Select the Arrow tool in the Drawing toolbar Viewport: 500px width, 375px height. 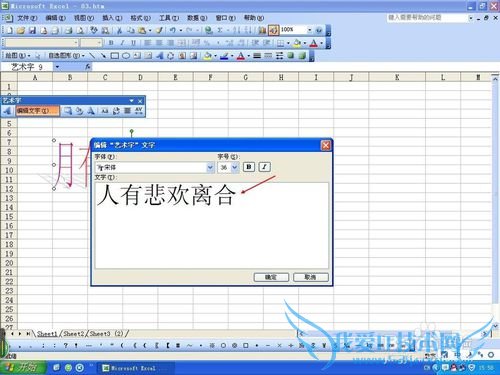[x=103, y=56]
